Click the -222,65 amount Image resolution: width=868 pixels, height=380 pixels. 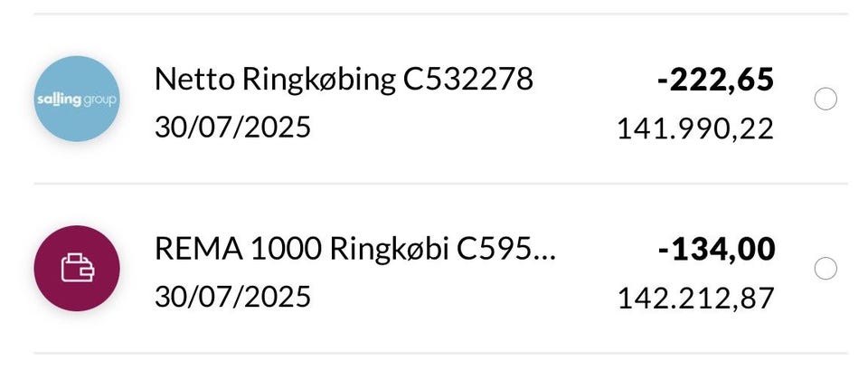[x=715, y=81]
